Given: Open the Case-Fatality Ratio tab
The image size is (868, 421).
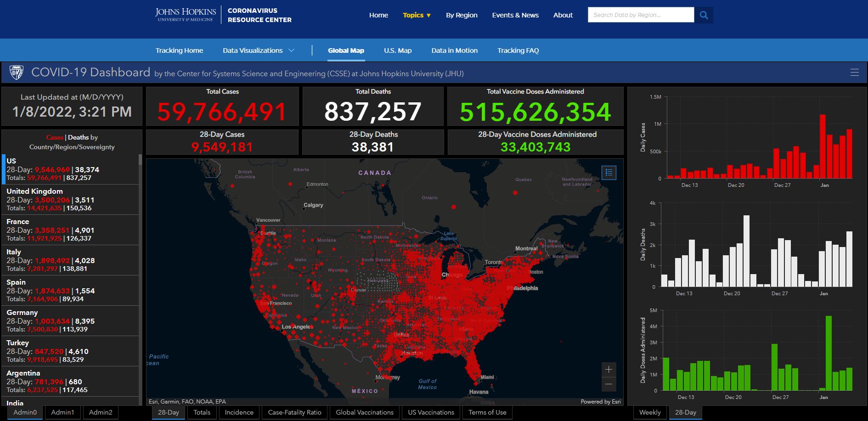Looking at the screenshot, I should [x=295, y=412].
